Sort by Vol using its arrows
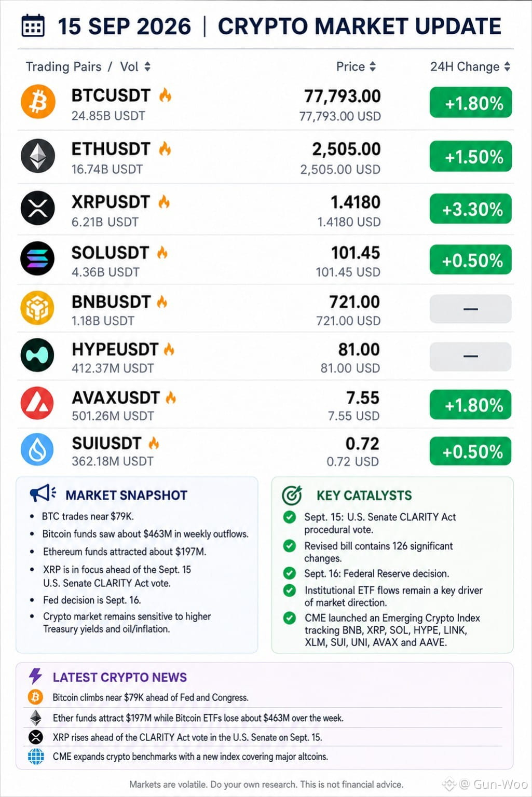This screenshot has width=532, height=797. click(147, 66)
